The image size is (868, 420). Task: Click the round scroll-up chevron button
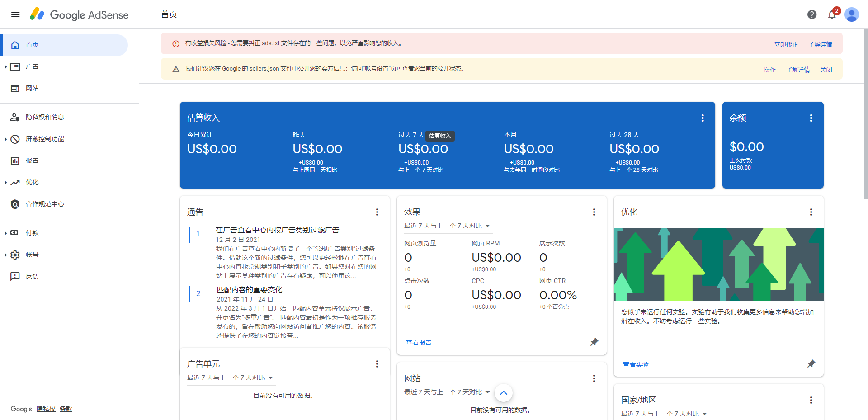[x=504, y=393]
